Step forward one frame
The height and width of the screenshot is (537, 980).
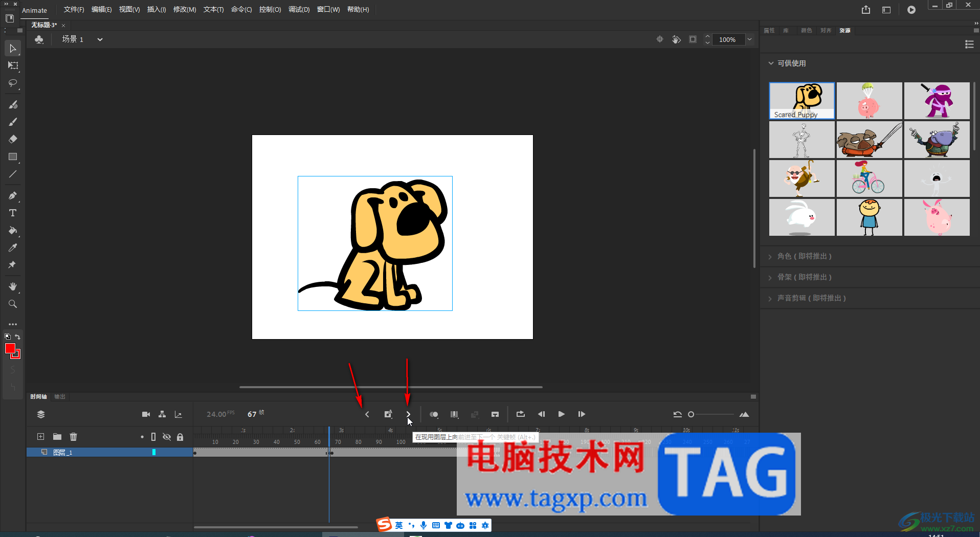coord(582,414)
